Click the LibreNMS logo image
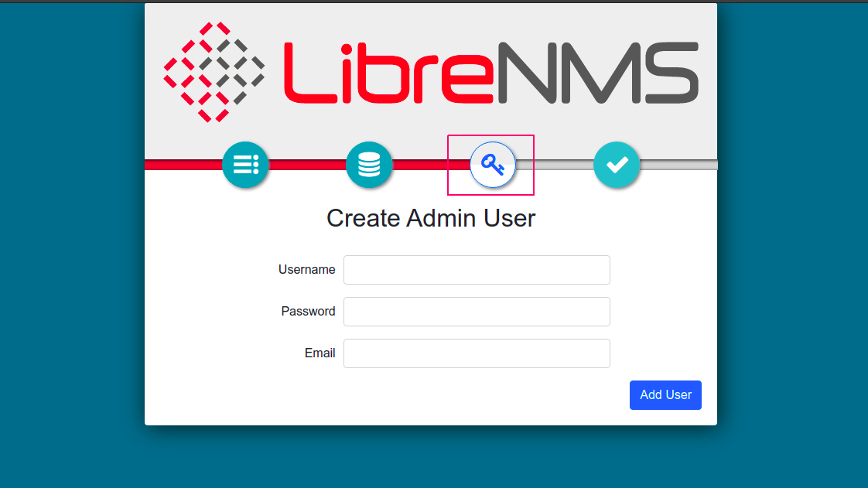The image size is (868, 488). tap(431, 72)
